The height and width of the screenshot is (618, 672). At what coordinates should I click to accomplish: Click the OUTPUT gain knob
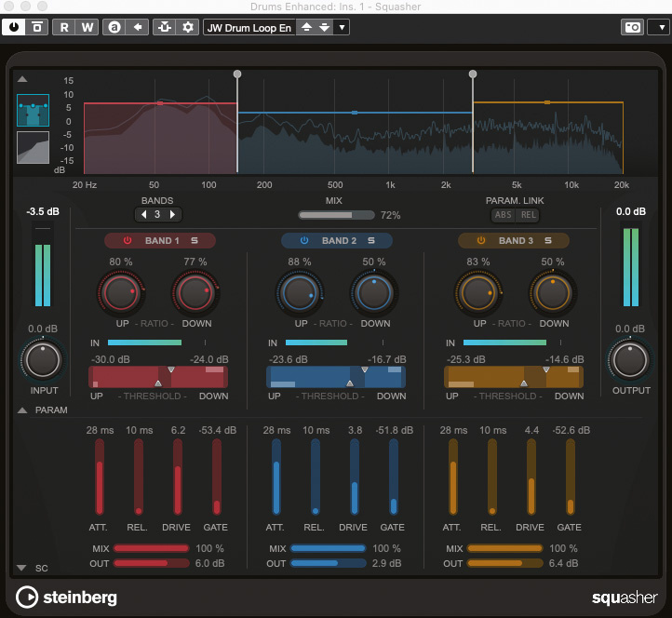tap(629, 360)
